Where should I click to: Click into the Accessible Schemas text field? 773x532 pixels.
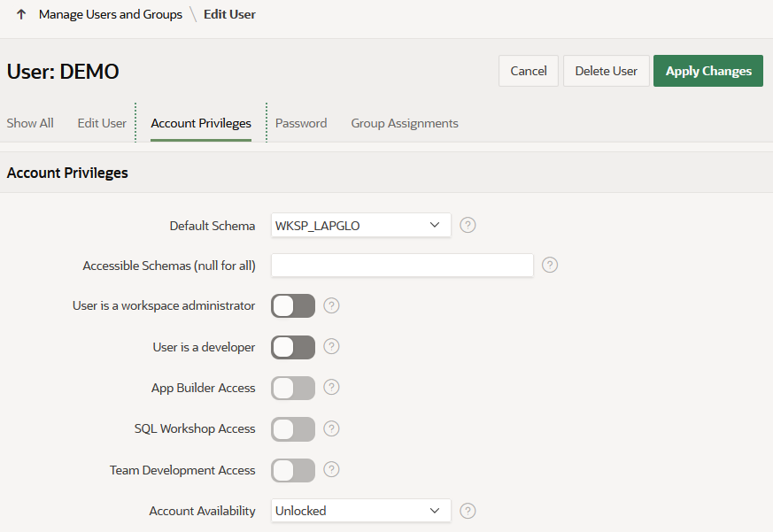(x=402, y=266)
